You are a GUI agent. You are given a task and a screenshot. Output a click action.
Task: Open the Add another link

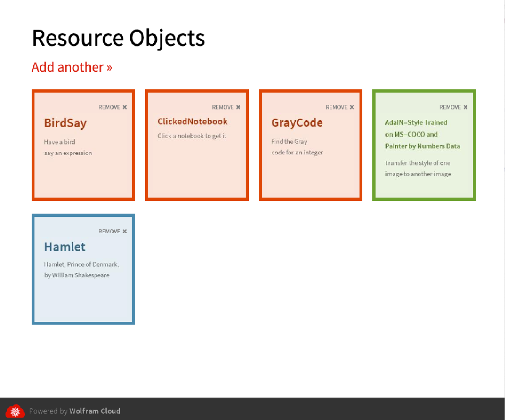pos(67,67)
